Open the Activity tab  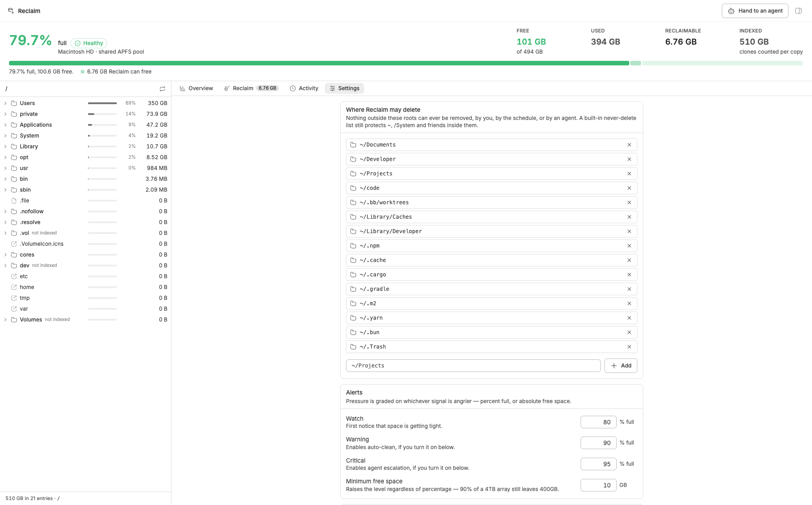[x=304, y=88]
